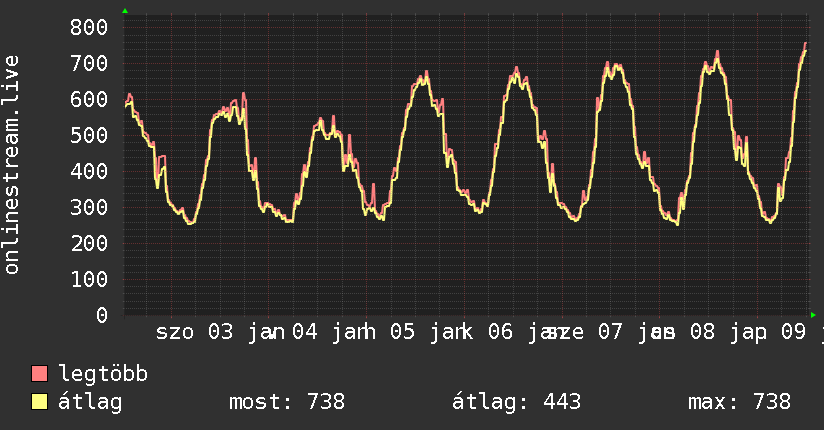Click the green arrow atop the y-axis

(x=125, y=11)
